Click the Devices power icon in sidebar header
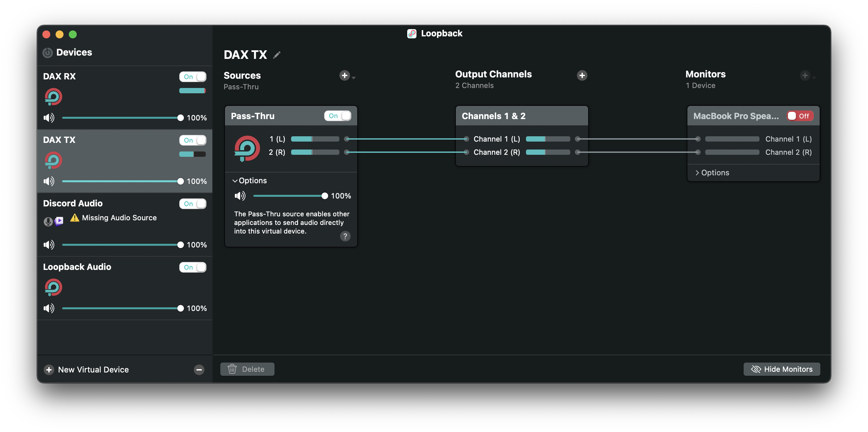 [x=48, y=53]
